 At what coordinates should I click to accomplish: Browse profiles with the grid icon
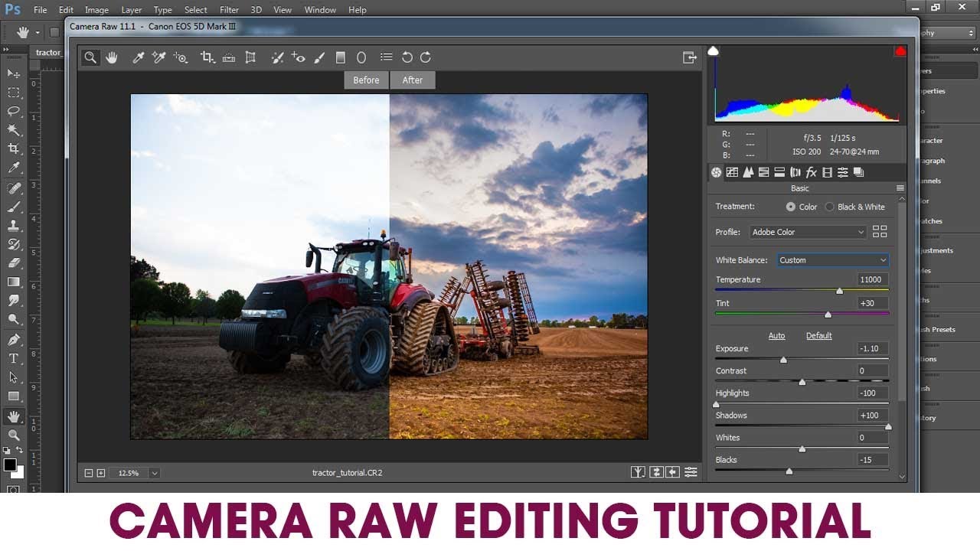pyautogui.click(x=880, y=232)
